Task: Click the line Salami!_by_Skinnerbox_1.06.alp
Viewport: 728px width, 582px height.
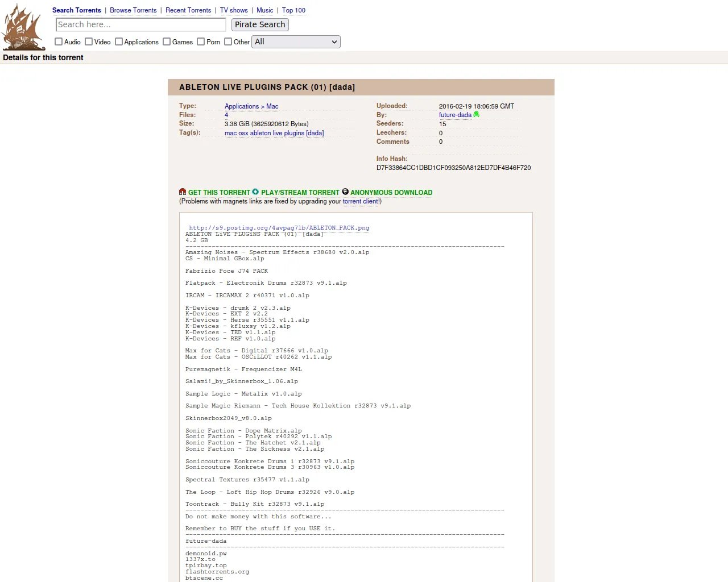Action: (242, 381)
